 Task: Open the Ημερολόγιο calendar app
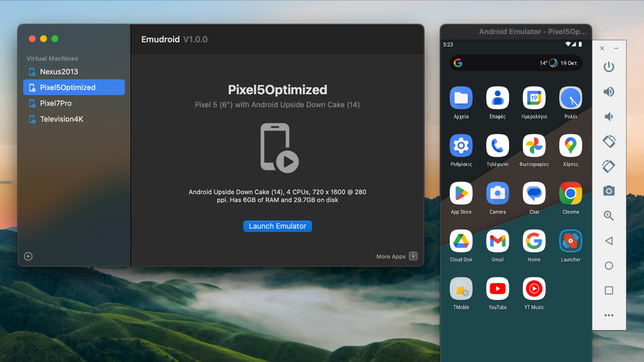534,98
